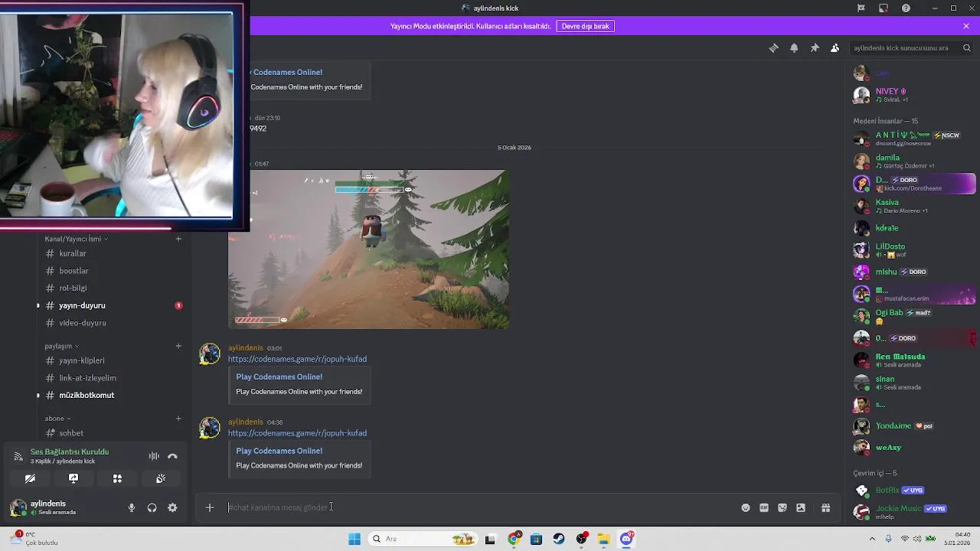
Task: Dismiss the purple Streamer Mode banner
Action: point(966,26)
